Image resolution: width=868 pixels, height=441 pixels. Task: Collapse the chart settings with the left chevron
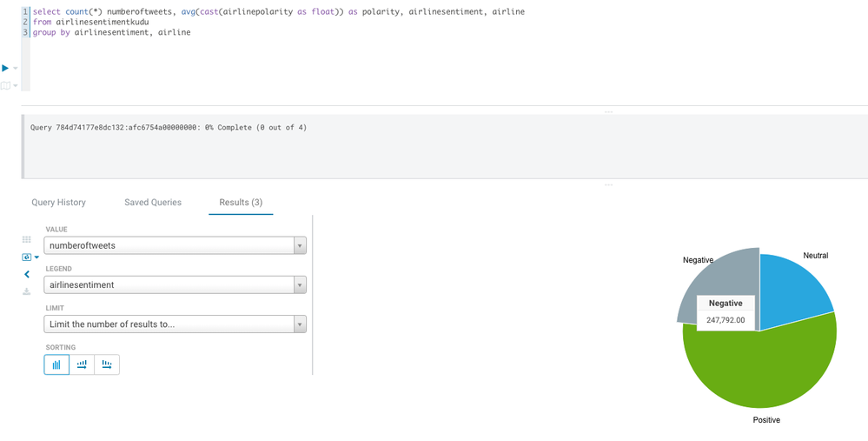(27, 274)
